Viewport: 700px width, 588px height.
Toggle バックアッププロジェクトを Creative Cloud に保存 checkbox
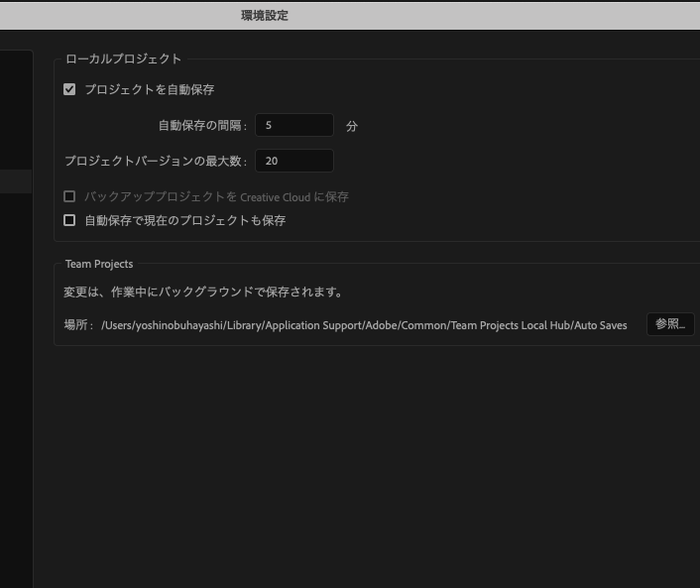click(69, 196)
